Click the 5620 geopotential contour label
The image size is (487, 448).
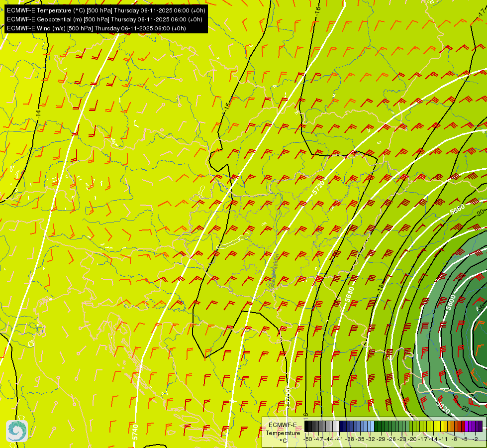[x=443, y=407]
